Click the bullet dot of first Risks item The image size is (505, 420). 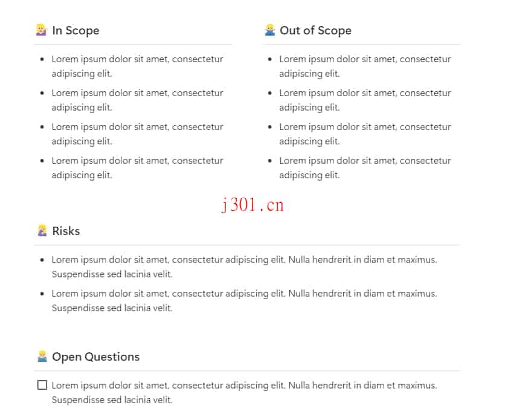pos(42,260)
